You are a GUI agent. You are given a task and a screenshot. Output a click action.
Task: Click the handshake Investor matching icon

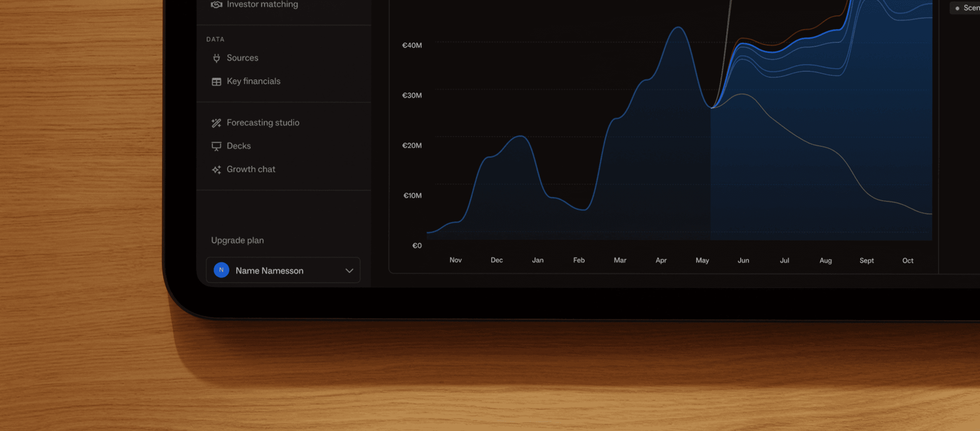click(x=217, y=4)
